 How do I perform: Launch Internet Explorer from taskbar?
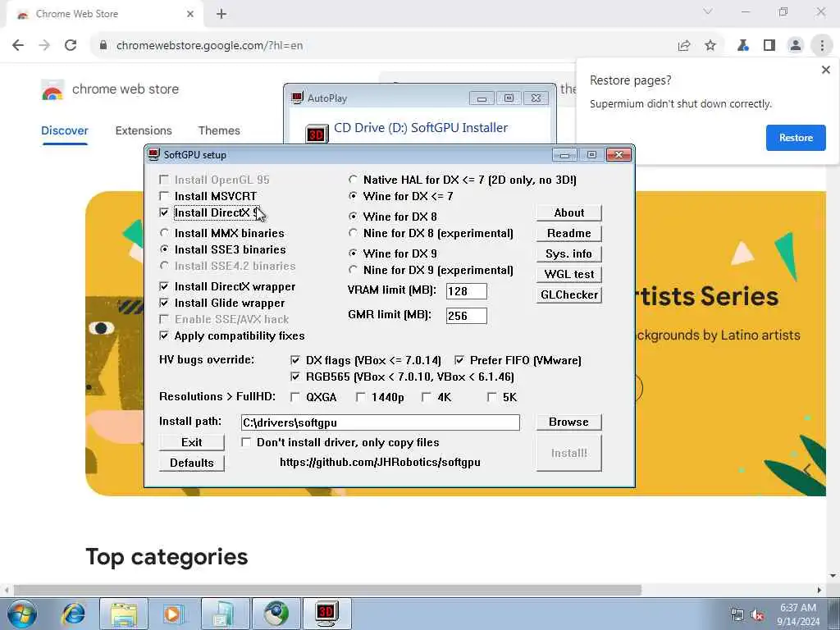click(73, 614)
